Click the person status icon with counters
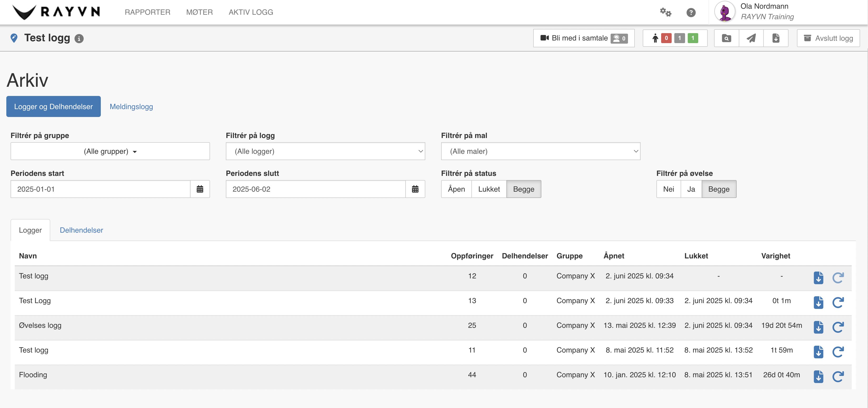Screen dimensions: 868x408 pyautogui.click(x=655, y=38)
